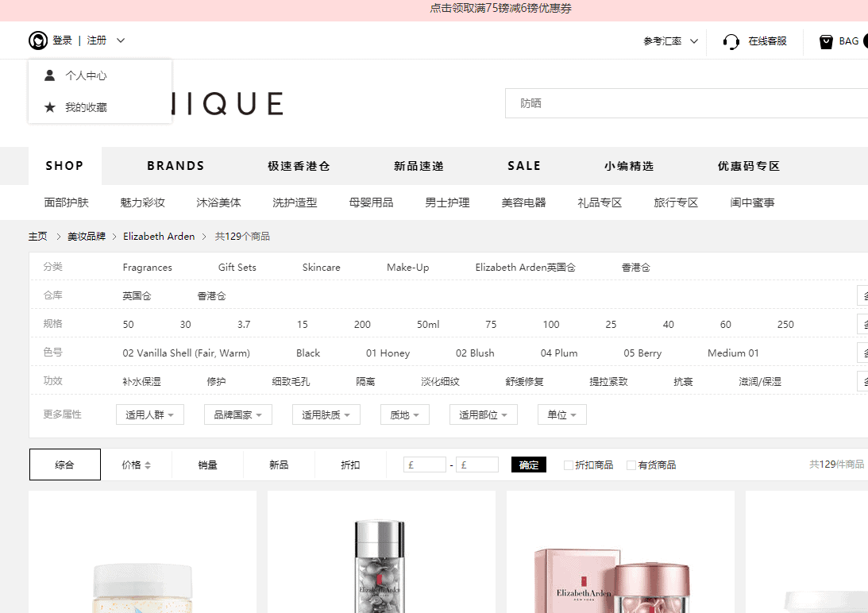Open the 适用部位 dropdown
Screen dimensions: 868x613
pos(484,414)
